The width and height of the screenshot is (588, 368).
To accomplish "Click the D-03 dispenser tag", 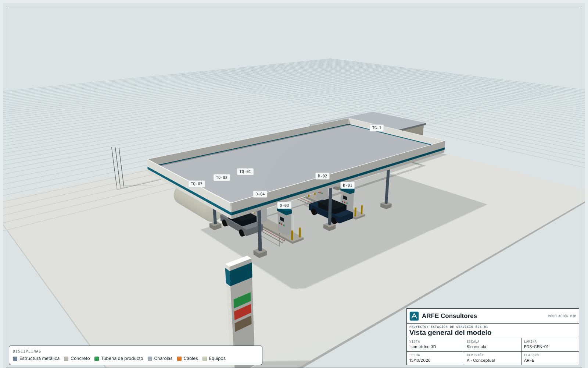I will [x=284, y=206].
